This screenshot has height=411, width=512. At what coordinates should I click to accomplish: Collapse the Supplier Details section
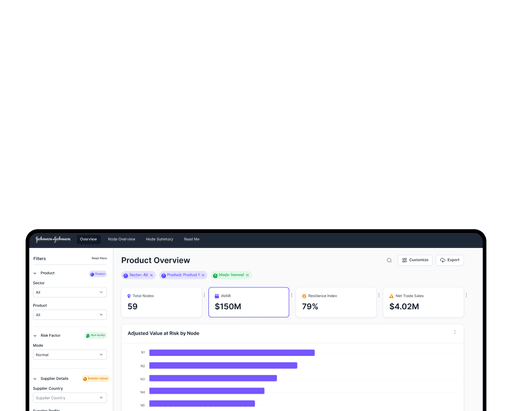coord(35,379)
